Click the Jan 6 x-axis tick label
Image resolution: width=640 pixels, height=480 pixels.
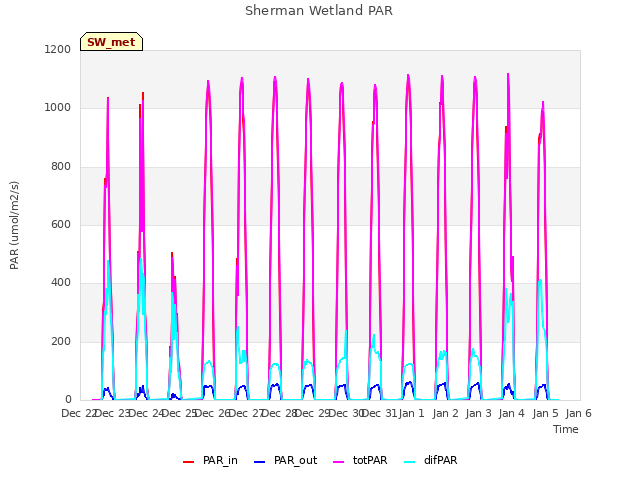(x=578, y=413)
